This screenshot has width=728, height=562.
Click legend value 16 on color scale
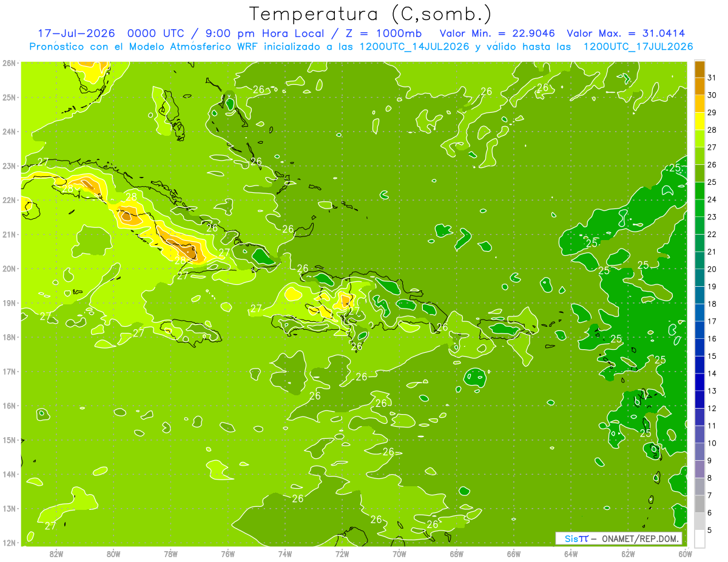712,338
